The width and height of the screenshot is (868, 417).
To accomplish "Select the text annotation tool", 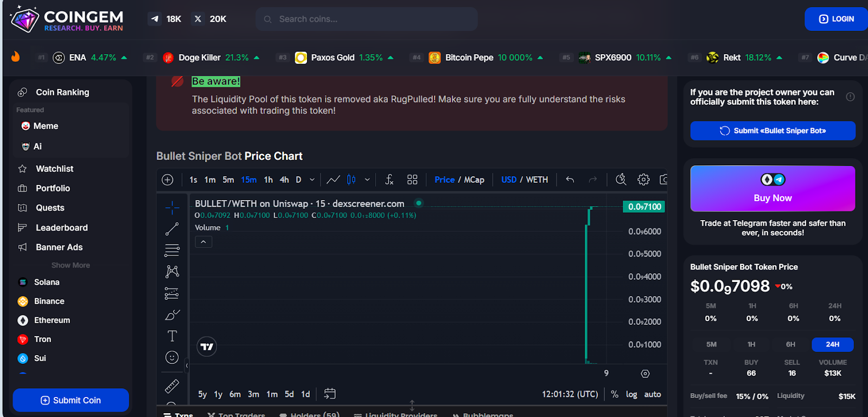I will pyautogui.click(x=172, y=336).
